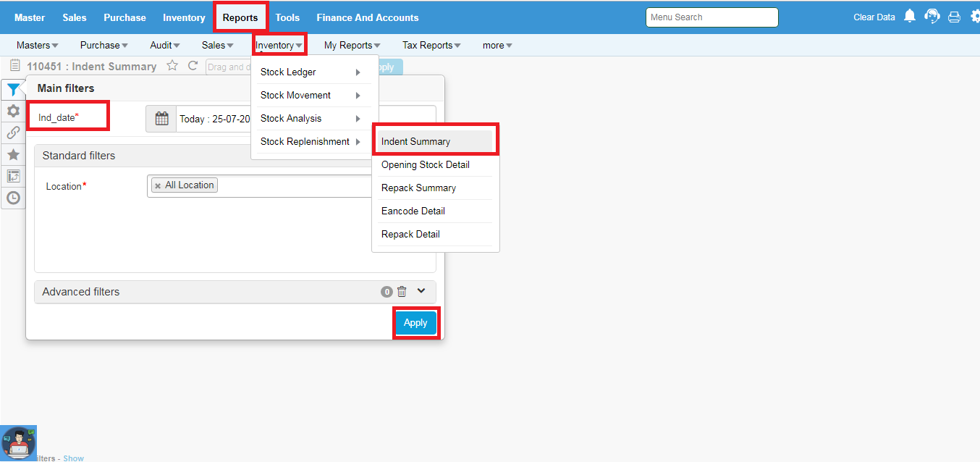
Task: Focus the Menu Search field
Action: (711, 17)
